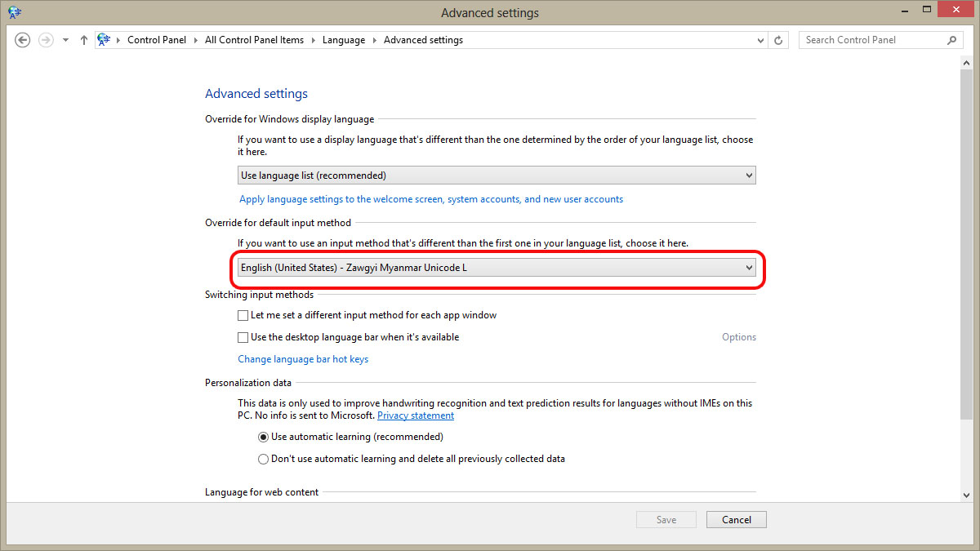Click the window icon in title bar

(15, 12)
